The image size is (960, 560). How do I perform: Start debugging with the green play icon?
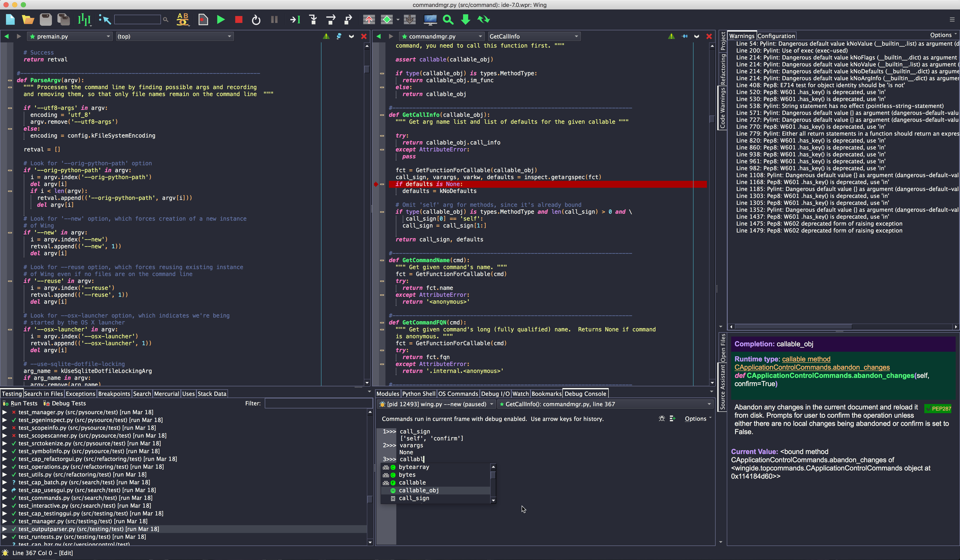pyautogui.click(x=220, y=19)
